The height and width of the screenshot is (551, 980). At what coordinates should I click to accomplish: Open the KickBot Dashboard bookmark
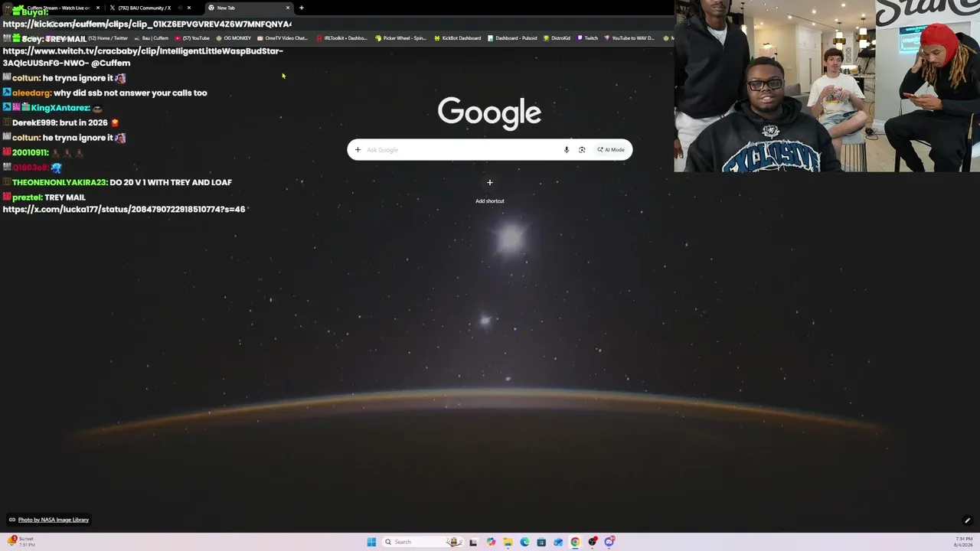(458, 38)
